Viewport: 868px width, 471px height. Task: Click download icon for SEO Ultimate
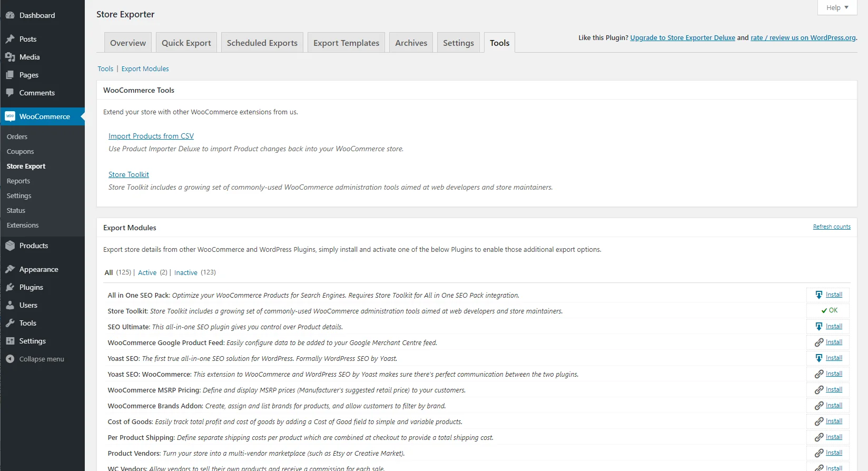click(819, 327)
